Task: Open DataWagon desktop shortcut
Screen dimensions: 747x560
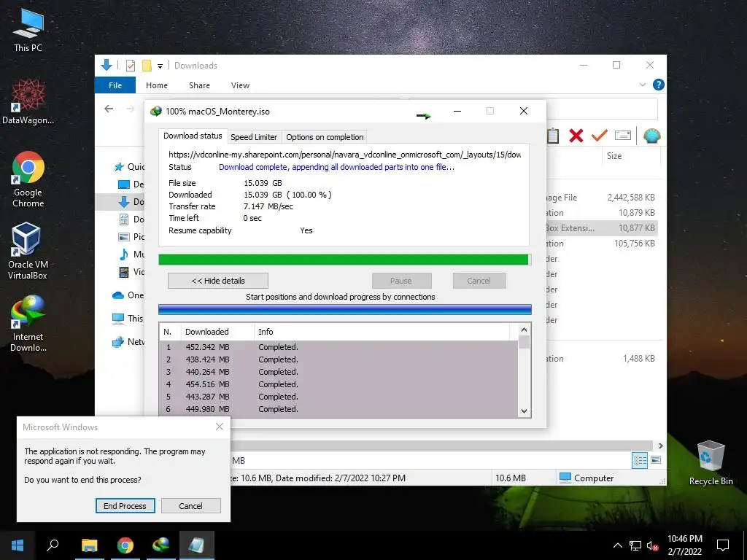Action: (x=28, y=102)
